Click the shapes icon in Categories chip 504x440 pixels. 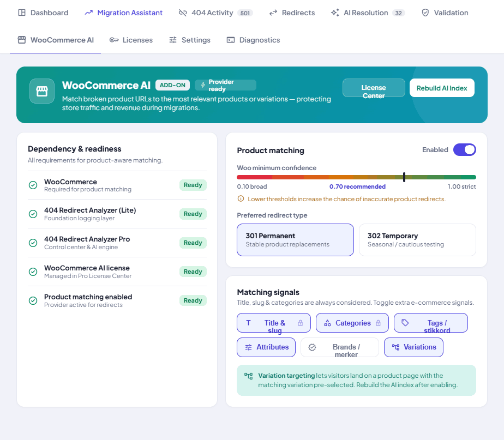(327, 323)
